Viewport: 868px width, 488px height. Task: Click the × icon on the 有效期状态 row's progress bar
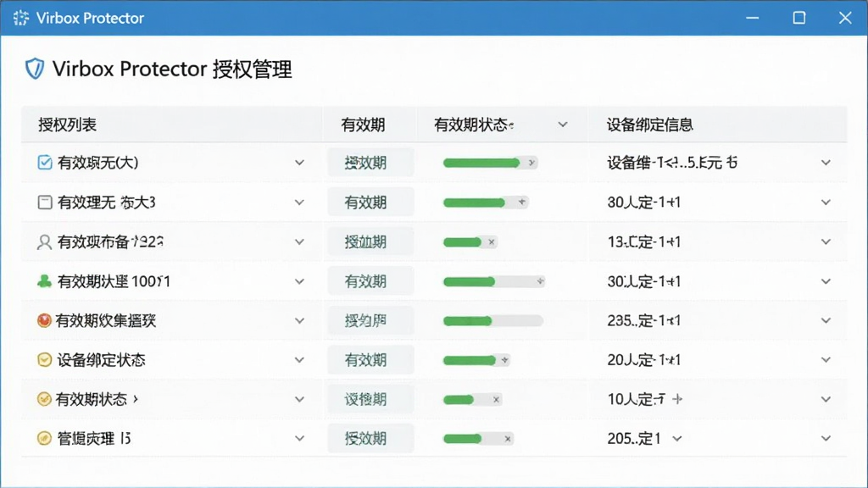click(496, 400)
